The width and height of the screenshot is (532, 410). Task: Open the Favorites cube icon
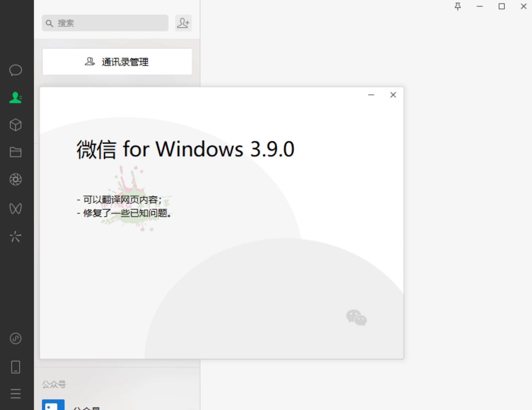pos(15,125)
